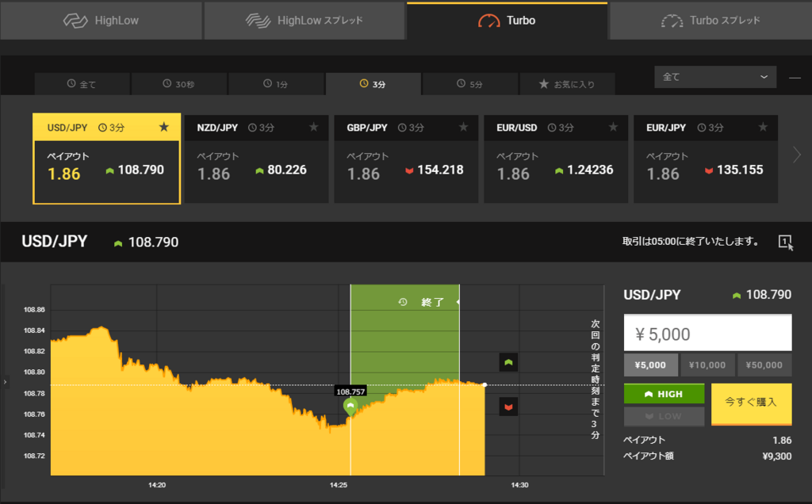This screenshot has width=812, height=504.
Task: Click the ¥5,000 amount input field
Action: pos(707,332)
